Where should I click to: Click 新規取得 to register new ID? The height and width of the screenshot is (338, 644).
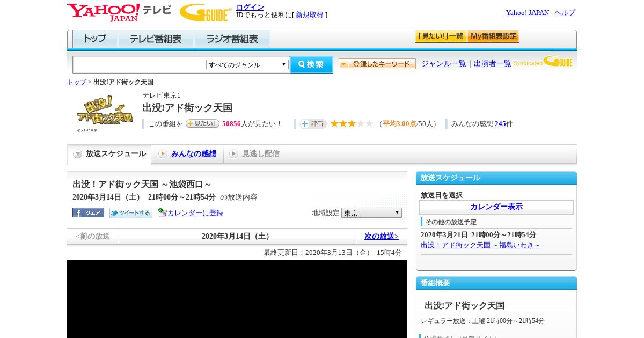[310, 15]
